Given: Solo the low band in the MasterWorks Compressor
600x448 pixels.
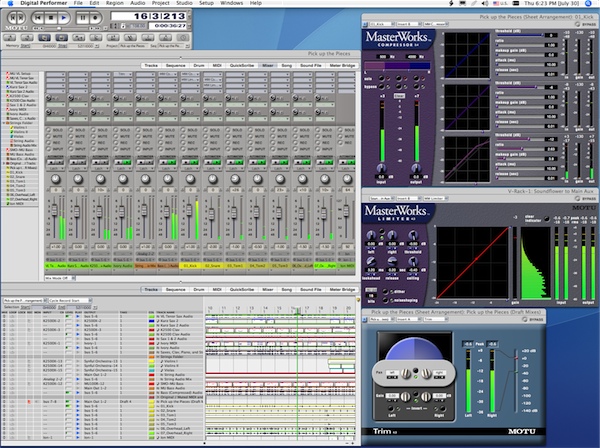Looking at the screenshot, I should point(382,78).
